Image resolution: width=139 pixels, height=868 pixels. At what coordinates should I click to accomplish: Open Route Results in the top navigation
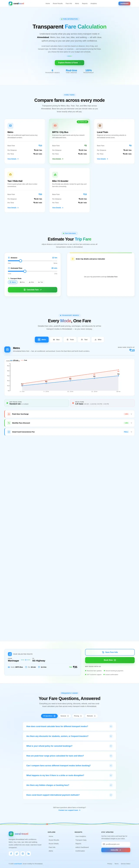pos(58,3)
